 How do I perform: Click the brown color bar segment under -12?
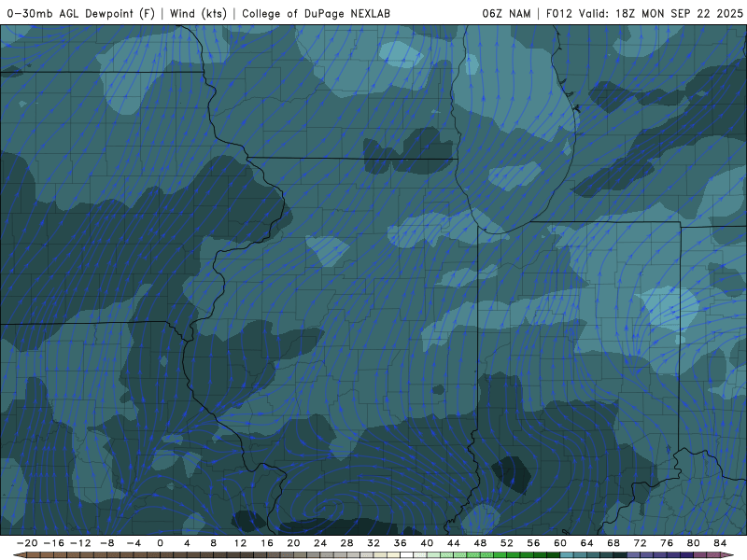(x=87, y=555)
